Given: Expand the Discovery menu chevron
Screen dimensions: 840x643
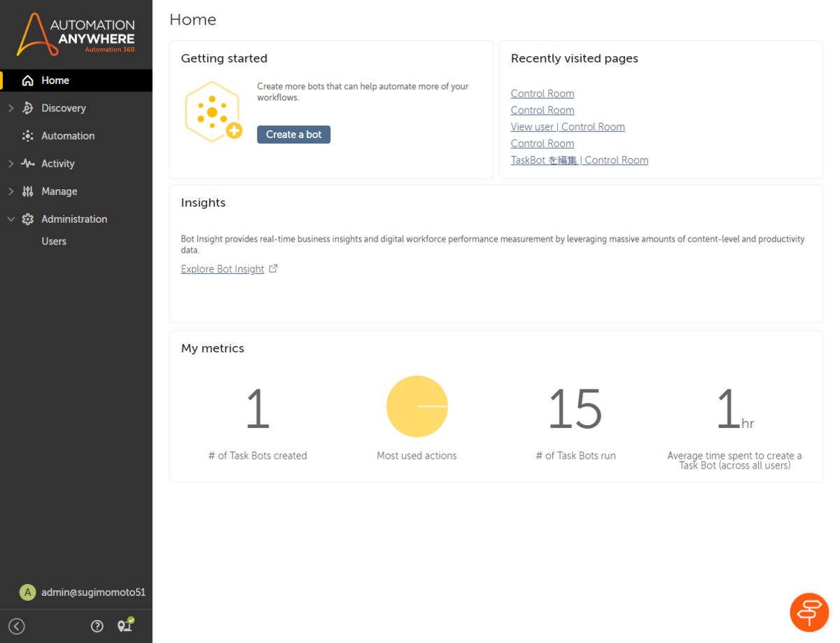Looking at the screenshot, I should (x=10, y=108).
